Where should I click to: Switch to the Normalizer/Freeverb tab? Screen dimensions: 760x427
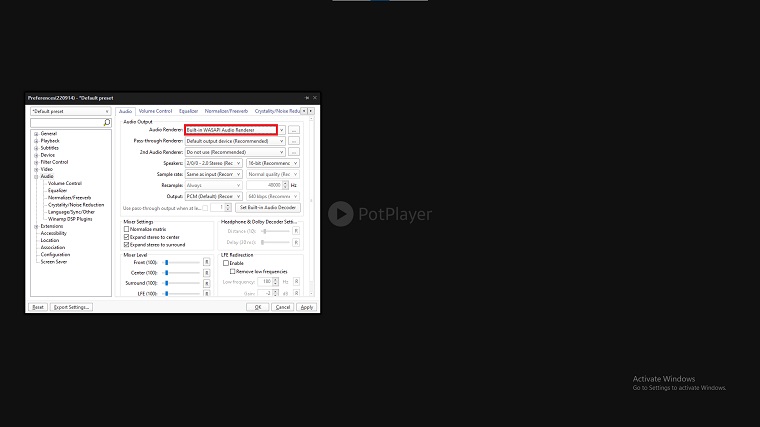point(226,111)
